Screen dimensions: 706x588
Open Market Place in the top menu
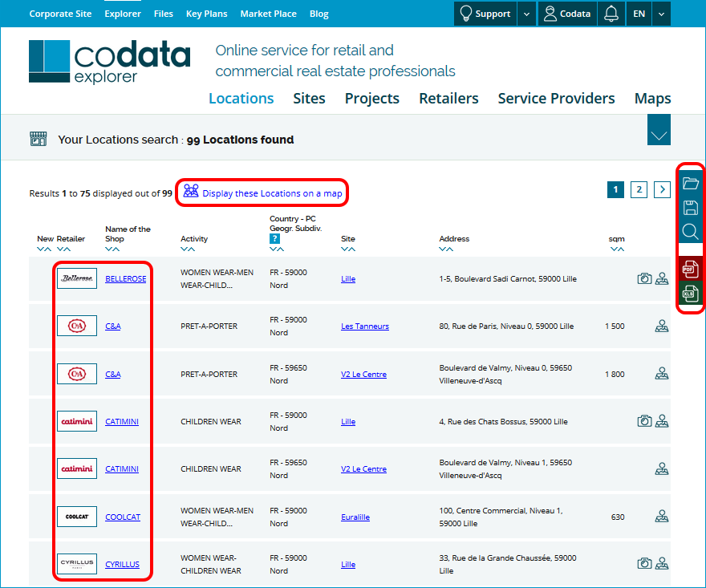pos(268,14)
